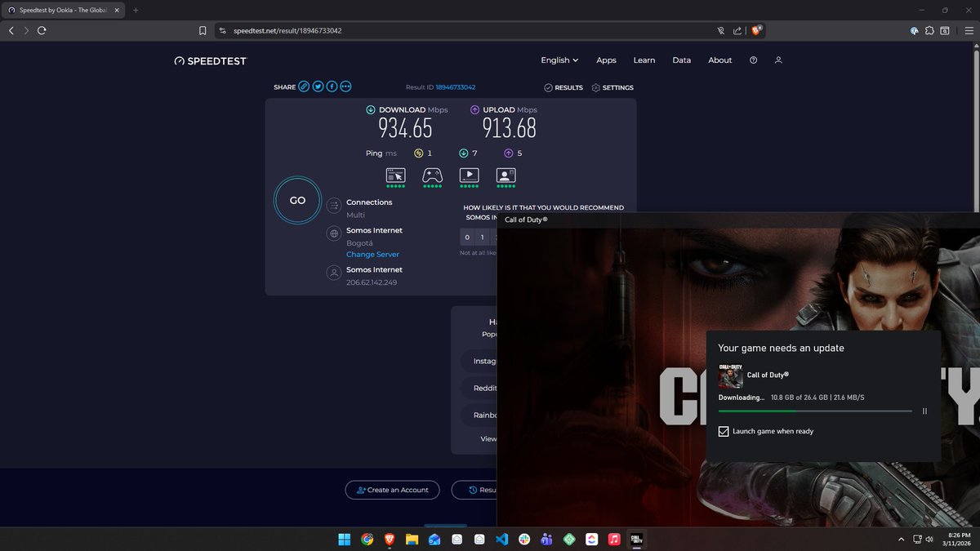
Task: Open the browser extensions puzzle icon
Action: (x=929, y=30)
